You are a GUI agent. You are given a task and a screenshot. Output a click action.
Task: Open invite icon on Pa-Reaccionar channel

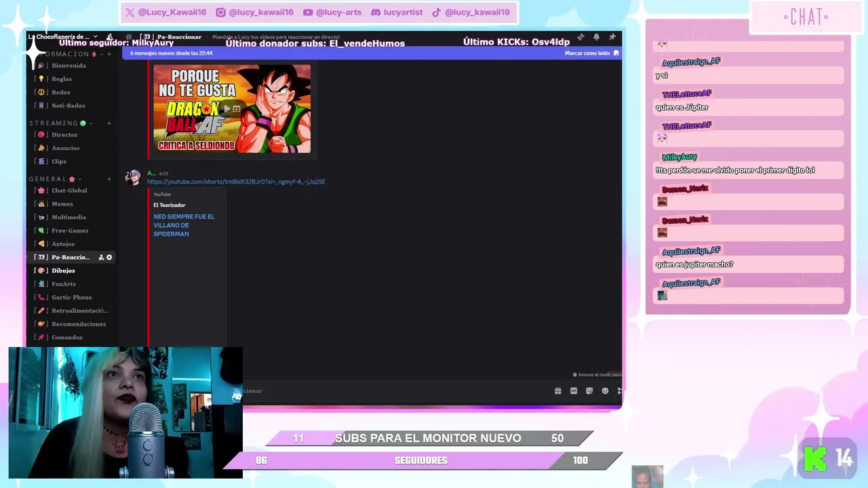101,258
